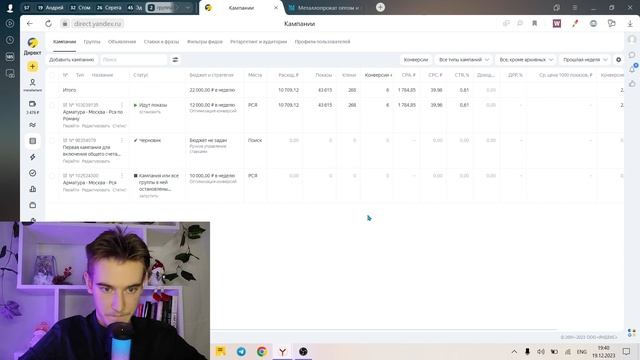Click the yellow plus create button
Screen dimensions: 640x360
33,67
